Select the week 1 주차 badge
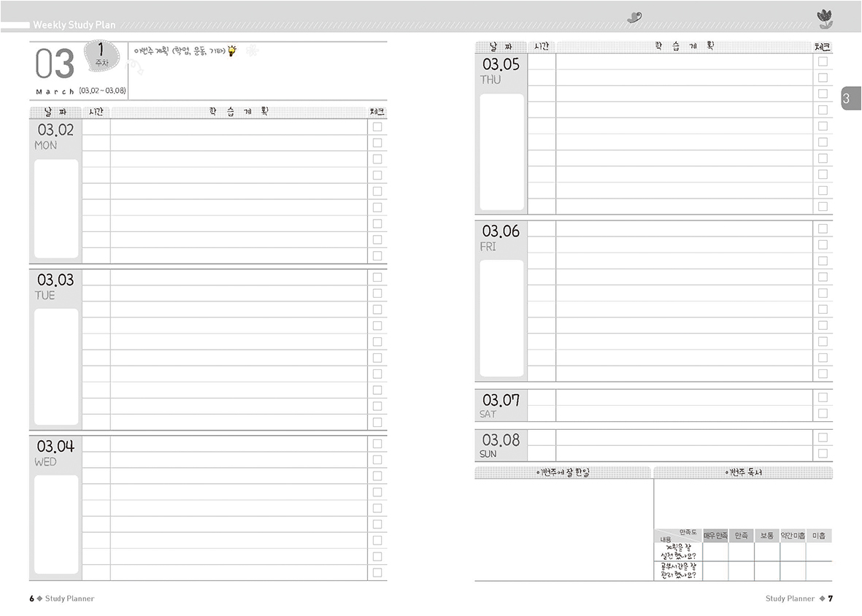Viewport: 862px width, 616px height. pos(101,56)
